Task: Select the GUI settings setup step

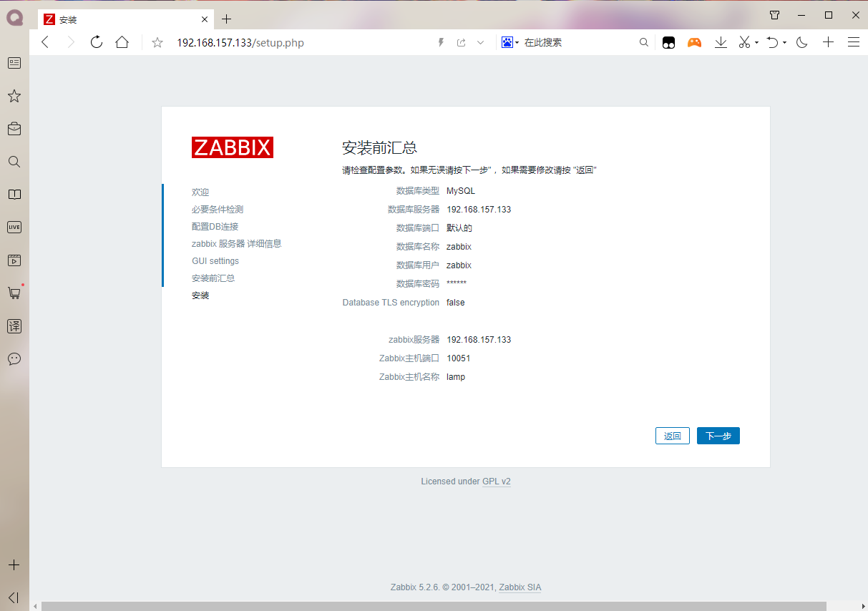Action: click(215, 261)
